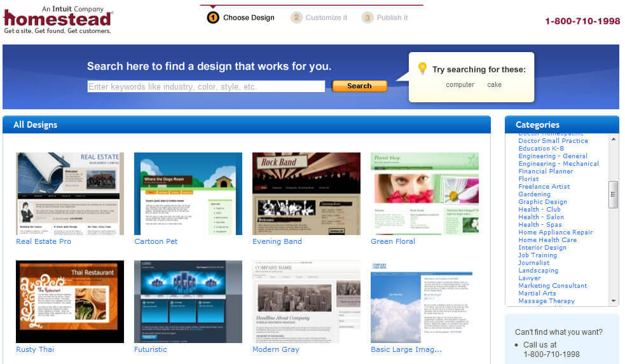Viewport: 625px width, 364px height.
Task: Click the orange Search button
Action: (x=359, y=86)
